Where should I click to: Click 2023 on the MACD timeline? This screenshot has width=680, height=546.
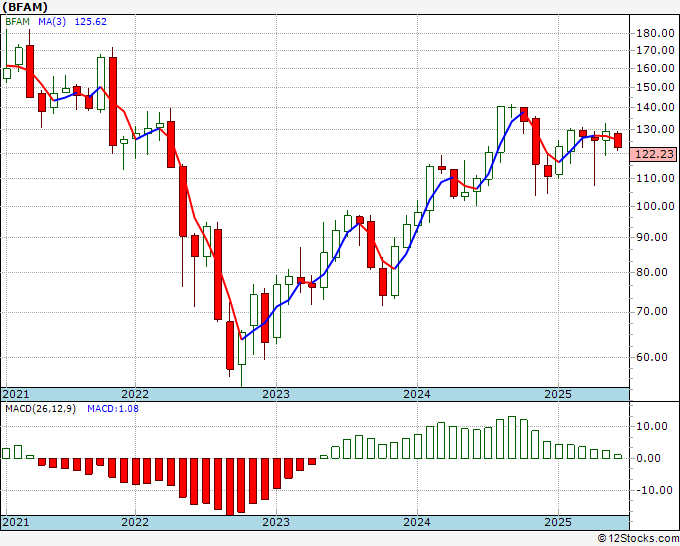tap(276, 522)
